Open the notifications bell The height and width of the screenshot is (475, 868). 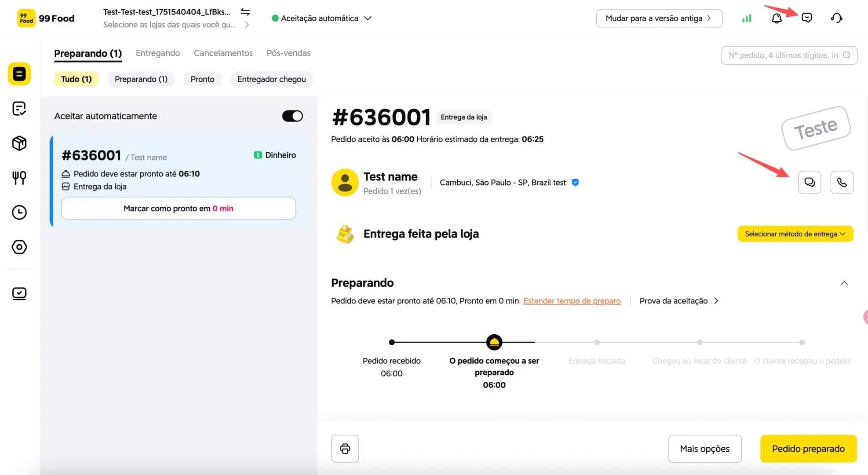pos(777,18)
